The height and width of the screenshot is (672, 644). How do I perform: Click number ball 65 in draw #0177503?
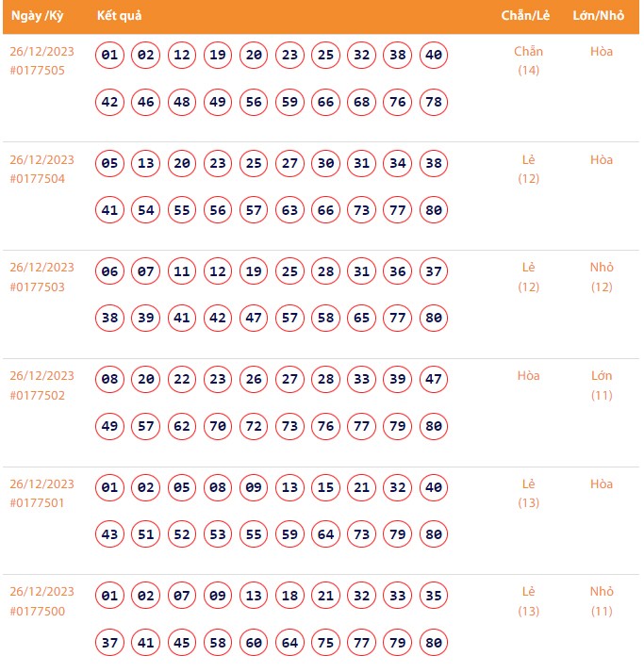click(x=362, y=319)
